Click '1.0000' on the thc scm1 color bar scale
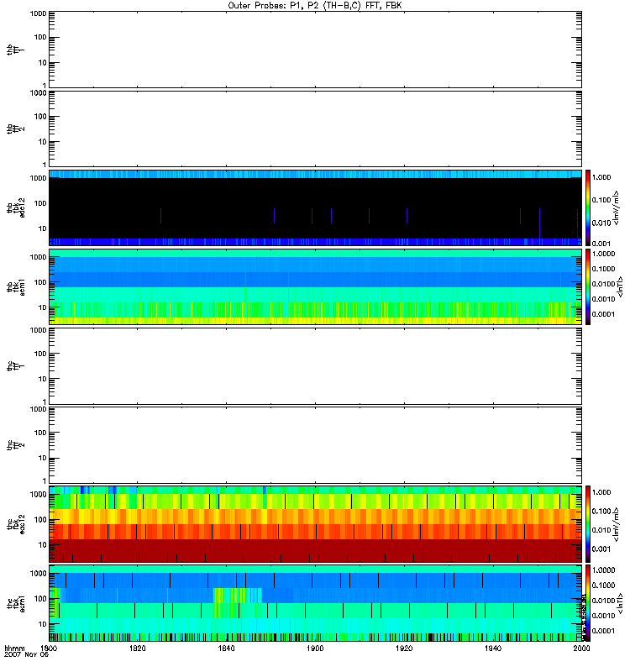This screenshot has width=630, height=672. click(603, 570)
